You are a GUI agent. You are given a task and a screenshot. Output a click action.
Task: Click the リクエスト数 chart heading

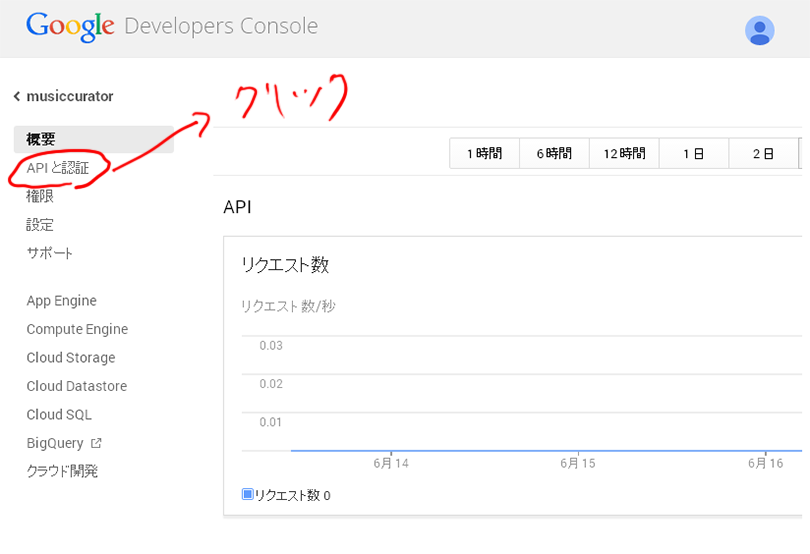[x=285, y=265]
